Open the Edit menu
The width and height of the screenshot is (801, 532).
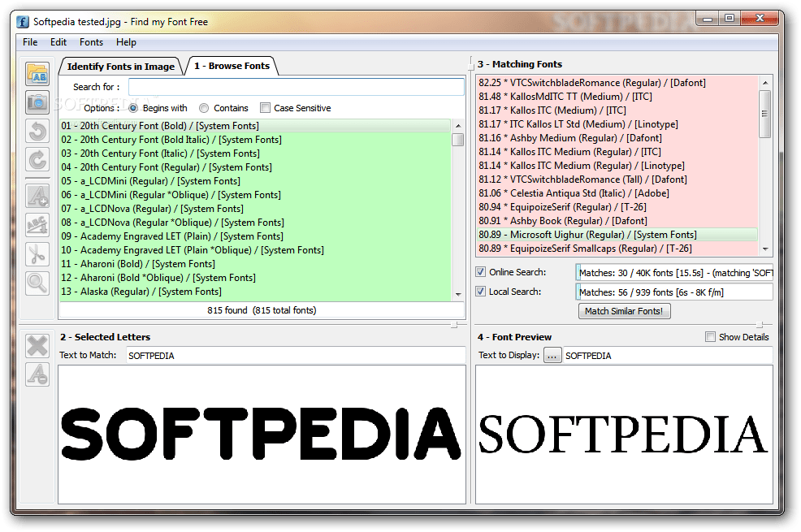(58, 42)
